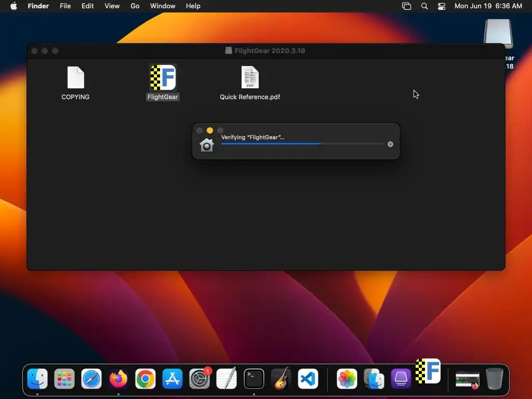The image size is (532, 399).
Task: Launch Visual Studio Code from the Dock
Action: pos(308,379)
